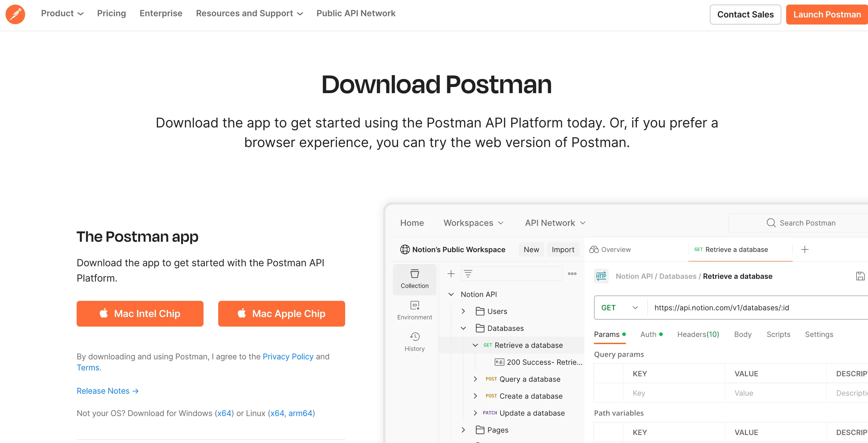Click the plus icon to add collection
Viewport: 868px width, 443px height.
[x=451, y=274]
